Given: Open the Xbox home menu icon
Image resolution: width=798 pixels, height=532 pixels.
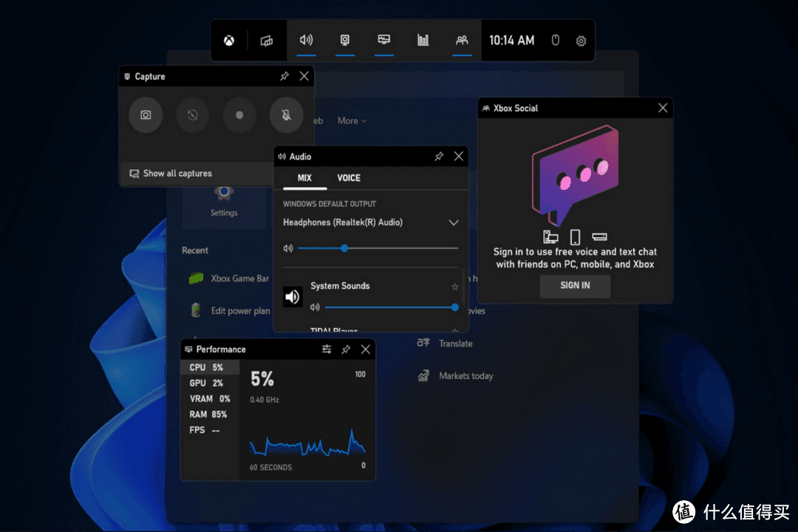Looking at the screenshot, I should pyautogui.click(x=229, y=41).
